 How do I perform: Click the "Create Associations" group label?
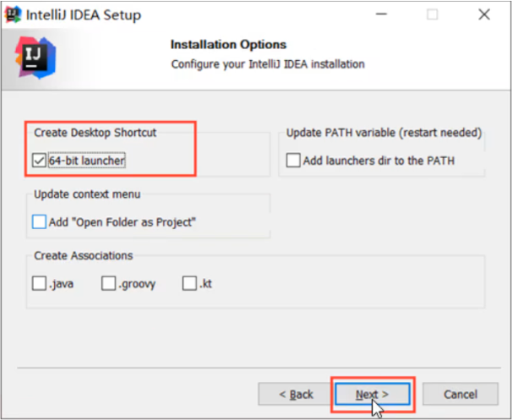click(84, 255)
